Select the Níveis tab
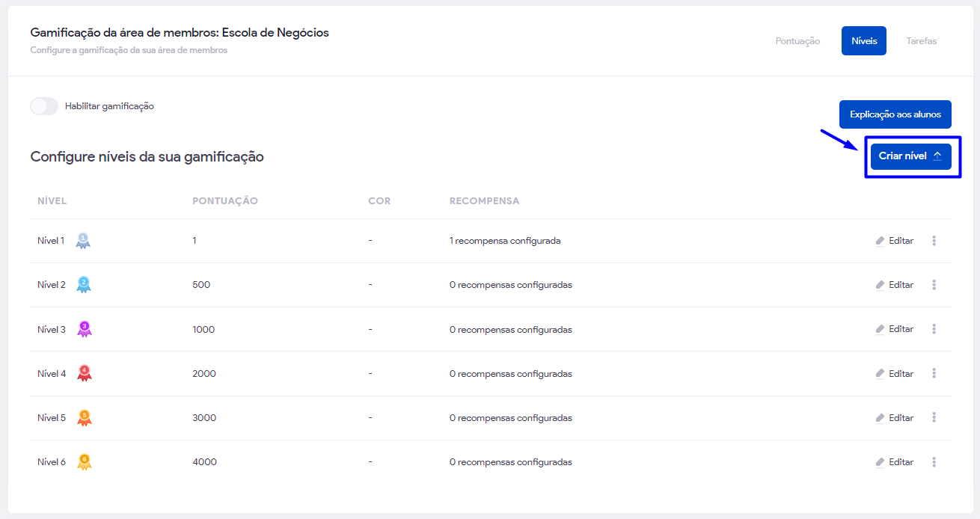Screen dimensions: 980x519 [x=863, y=41]
